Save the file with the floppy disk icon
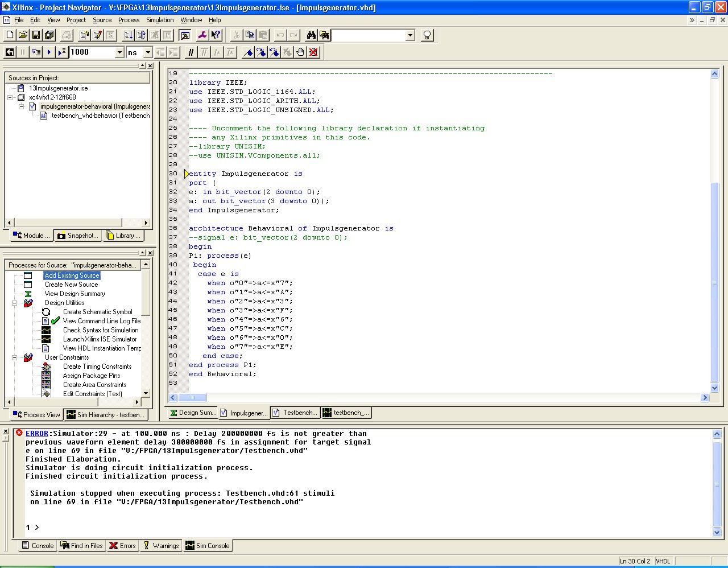This screenshot has width=728, height=568. (36, 35)
